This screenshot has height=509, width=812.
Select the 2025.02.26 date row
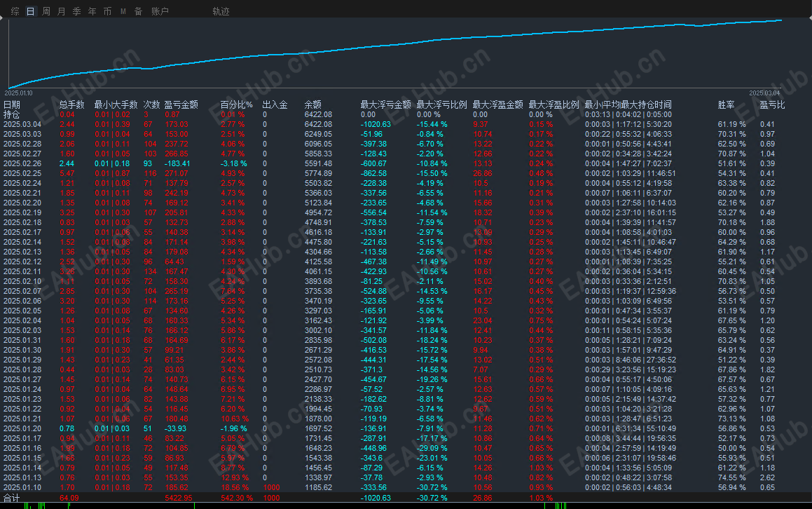click(22, 164)
